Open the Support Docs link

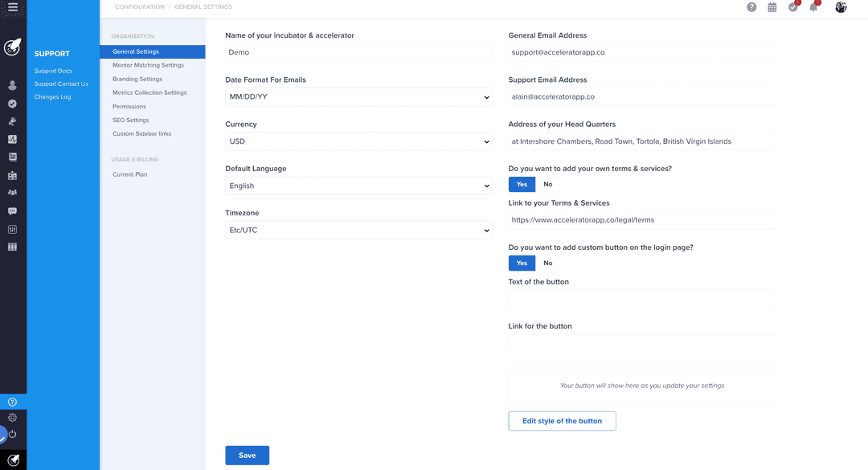click(53, 71)
